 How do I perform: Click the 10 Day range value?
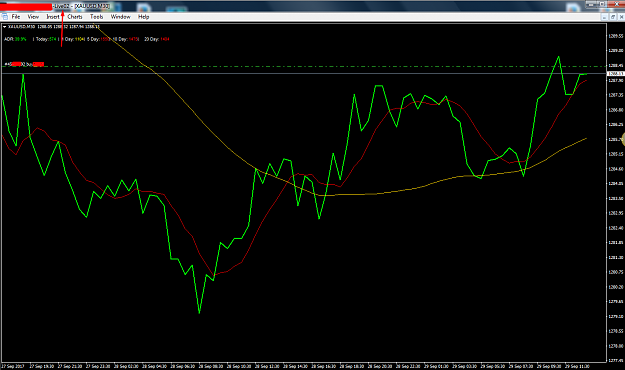pos(134,39)
